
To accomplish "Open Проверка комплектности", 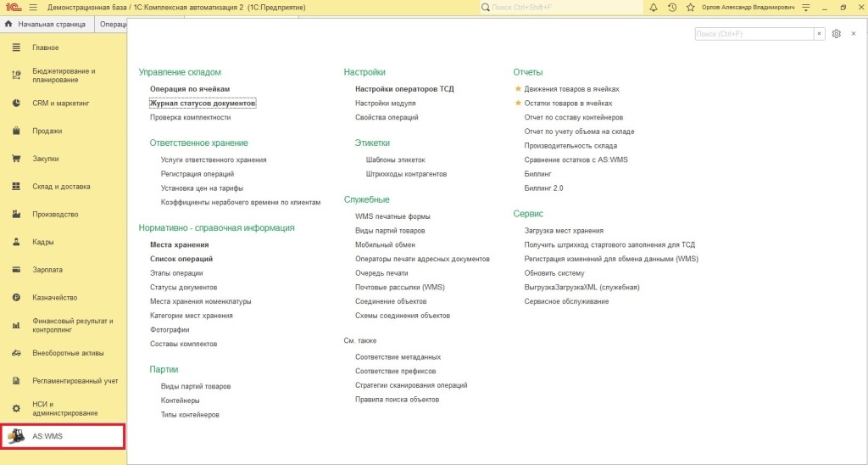I will 191,117.
